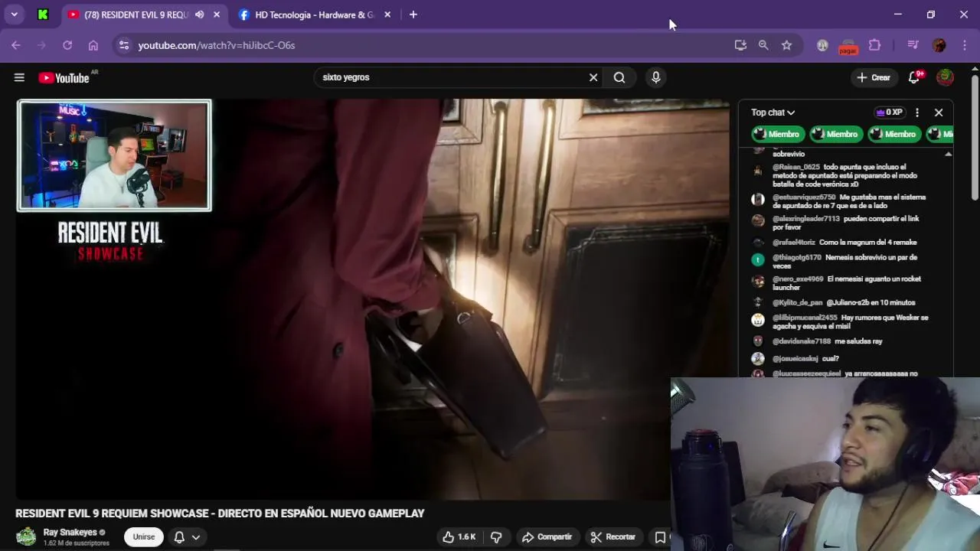Open the Ray Snakeyes channel name link
The image size is (980, 551).
70,533
